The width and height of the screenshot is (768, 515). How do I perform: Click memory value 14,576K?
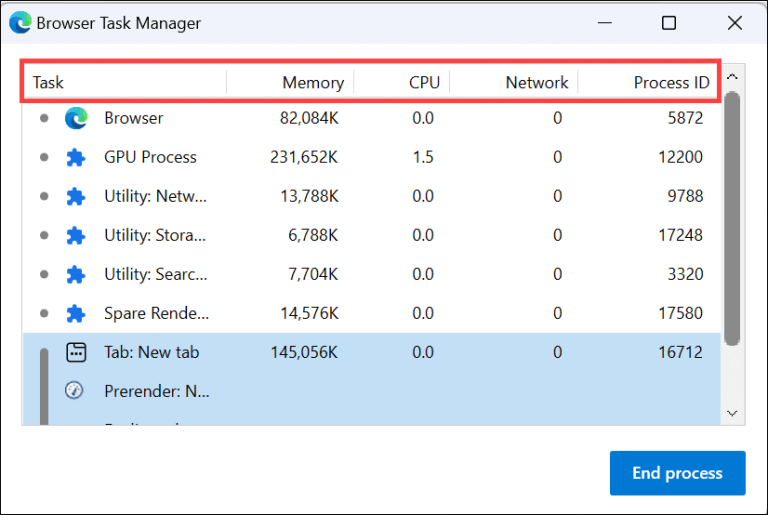coord(309,314)
